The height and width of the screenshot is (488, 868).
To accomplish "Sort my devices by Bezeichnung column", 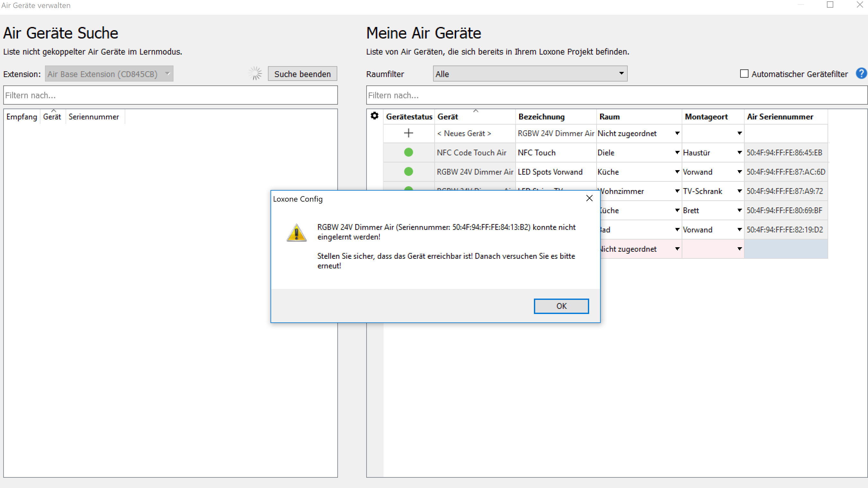I will tap(556, 117).
